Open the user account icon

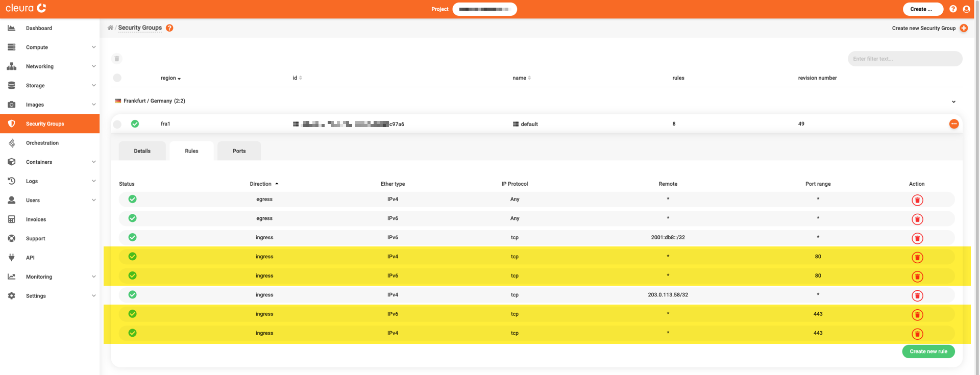[966, 9]
